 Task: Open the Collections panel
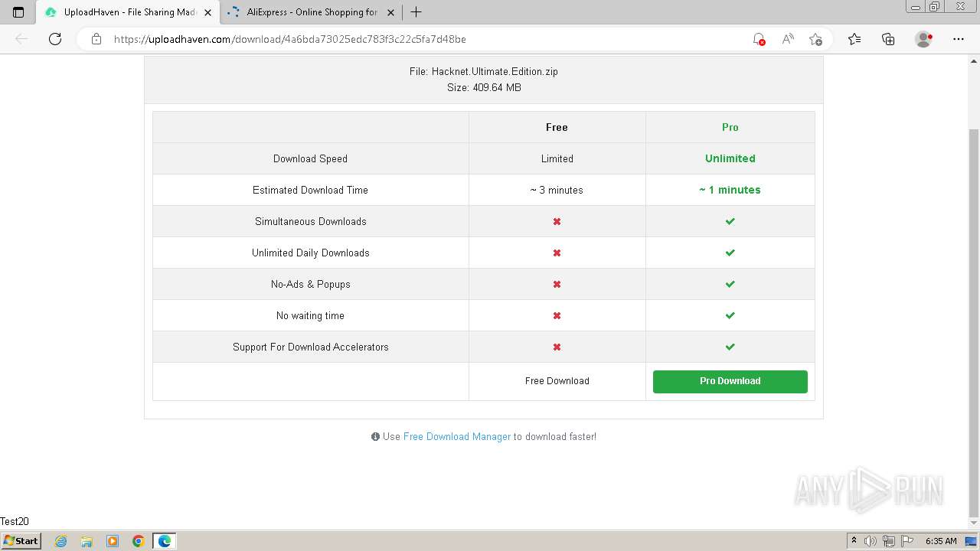coord(888,39)
